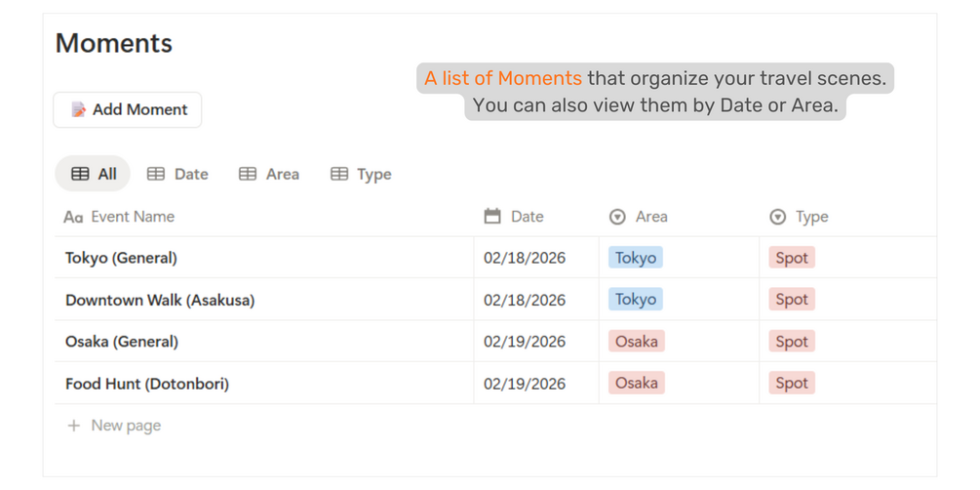Select the Type view tab
980x490 pixels.
point(361,174)
